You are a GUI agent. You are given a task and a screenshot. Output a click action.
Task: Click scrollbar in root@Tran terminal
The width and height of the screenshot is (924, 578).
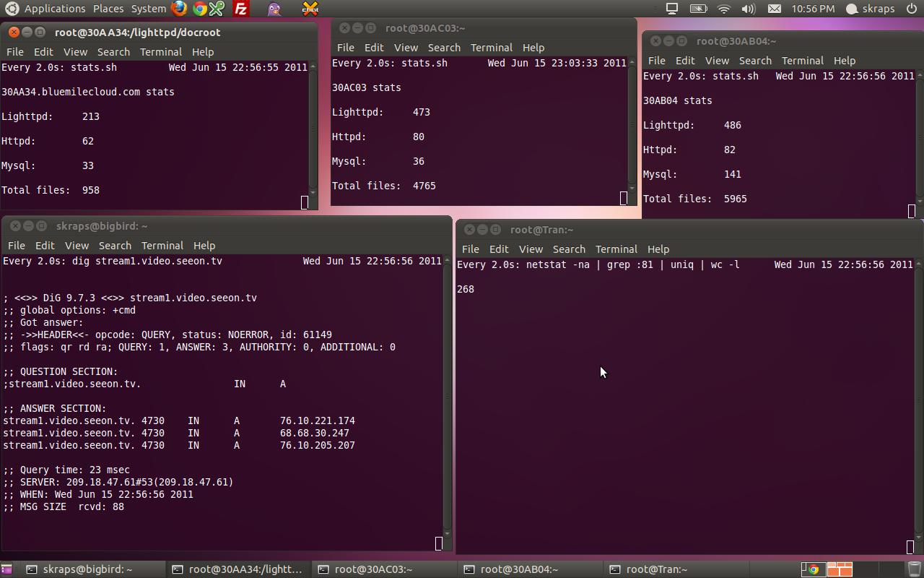[918, 400]
